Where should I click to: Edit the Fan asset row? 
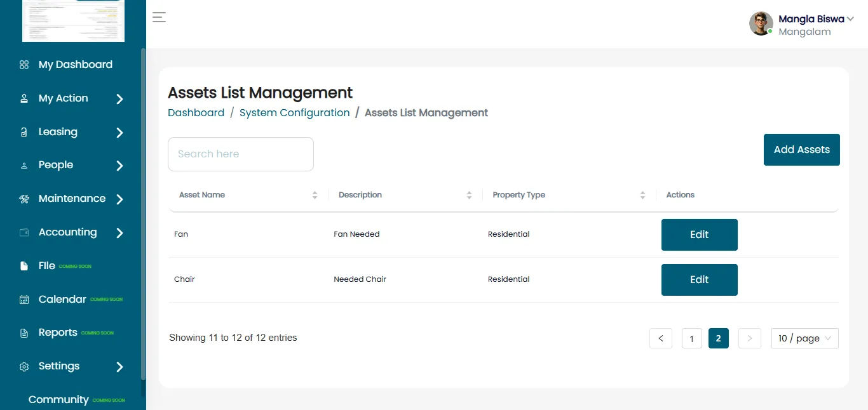point(700,235)
